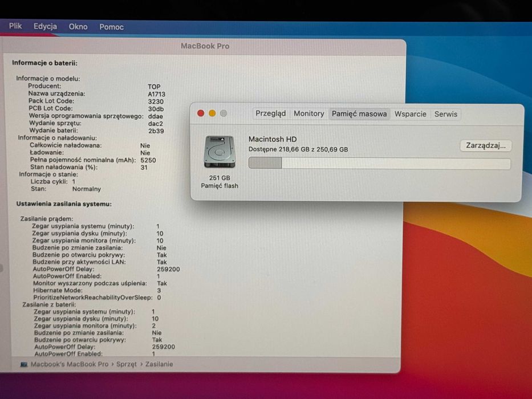Open the Pomoc menu
The image size is (532, 399).
tap(111, 27)
